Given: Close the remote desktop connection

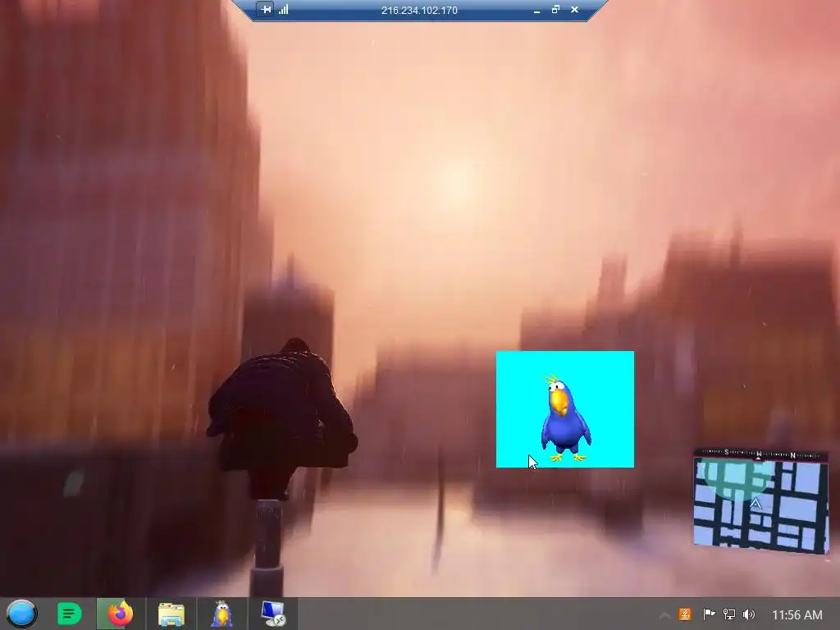Looking at the screenshot, I should click(574, 10).
